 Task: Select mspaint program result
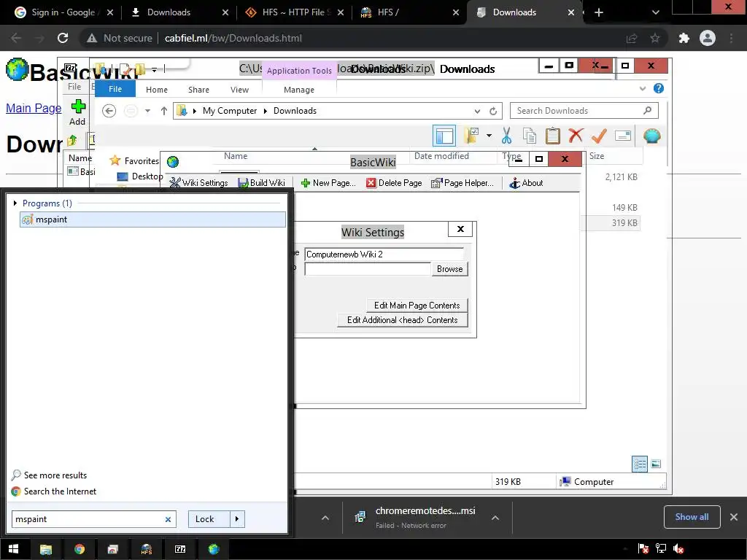pos(152,219)
